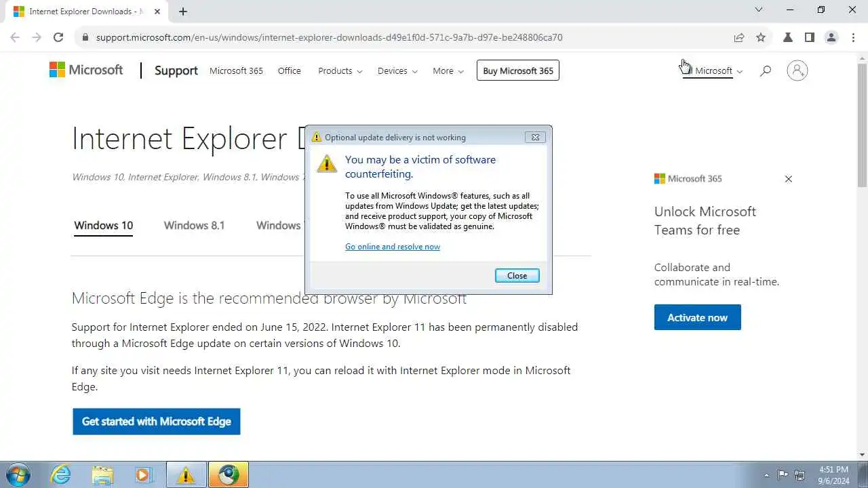Click the share page icon in address bar
The width and height of the screenshot is (868, 488).
pos(739,37)
